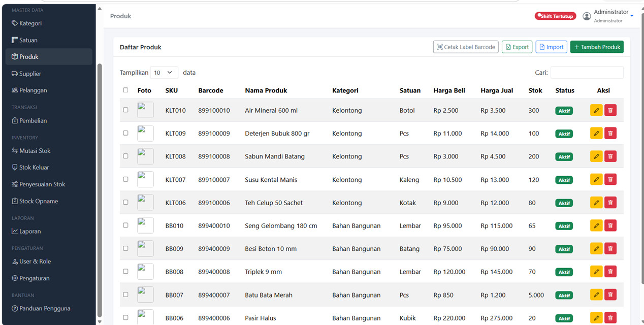644x325 pixels.
Task: Edit the Teh Celup 50 Sachet row
Action: (x=596, y=202)
